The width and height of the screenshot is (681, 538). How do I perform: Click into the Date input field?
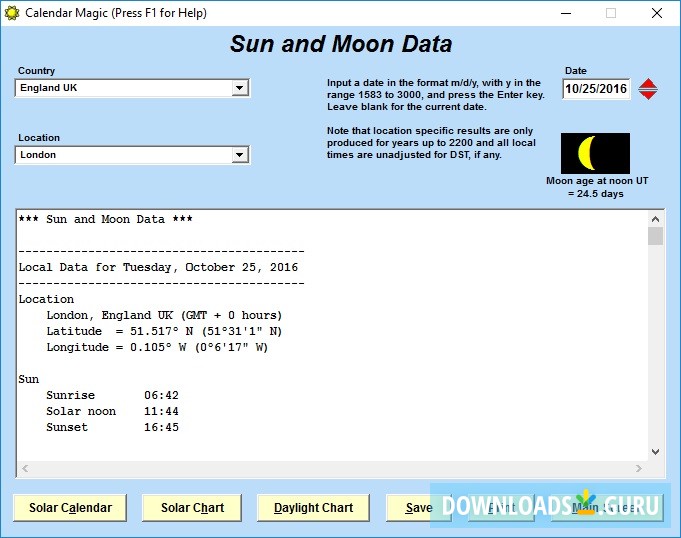[x=596, y=89]
